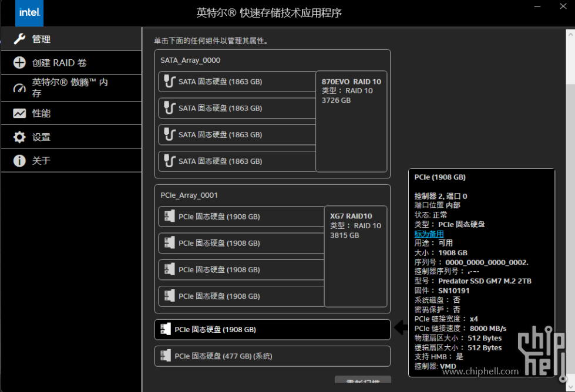
Task: Close the application window
Action: [x=563, y=6]
